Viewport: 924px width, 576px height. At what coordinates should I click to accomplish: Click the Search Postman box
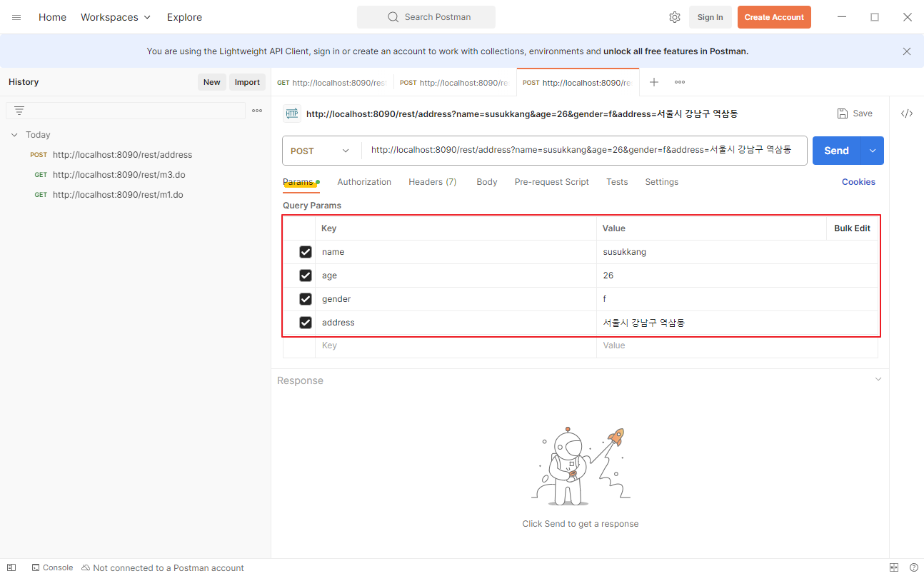coord(426,17)
